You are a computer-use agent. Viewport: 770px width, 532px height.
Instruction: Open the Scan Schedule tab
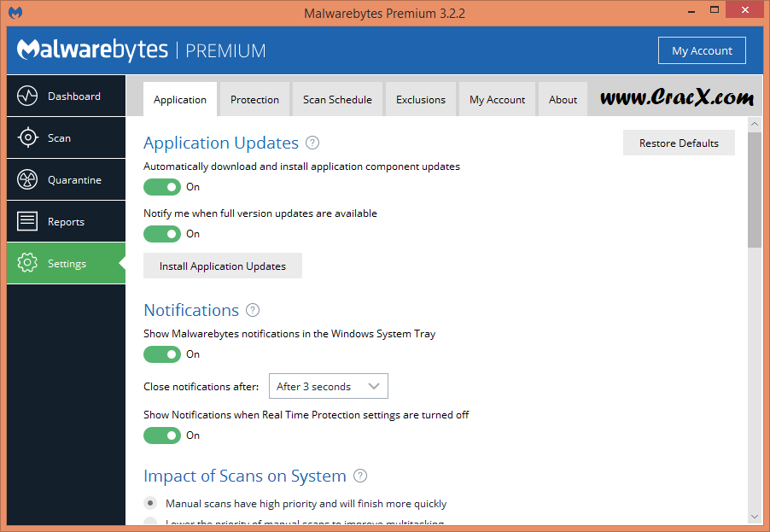pyautogui.click(x=337, y=99)
